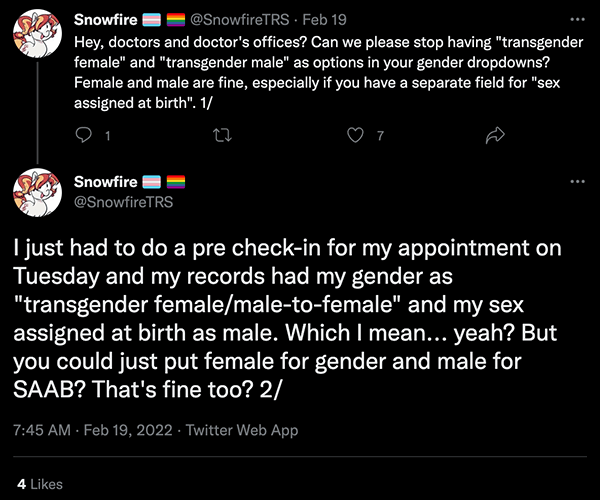Open Snowfire's avatar on second tweet

coord(38,192)
